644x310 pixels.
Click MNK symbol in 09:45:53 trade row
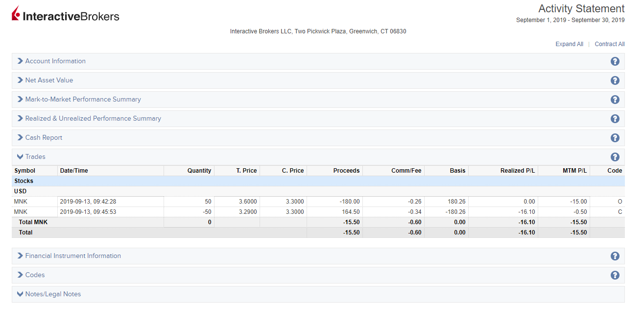point(21,212)
